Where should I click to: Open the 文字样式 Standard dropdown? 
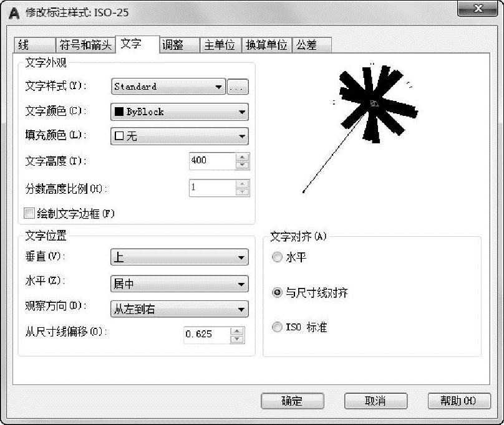point(168,87)
